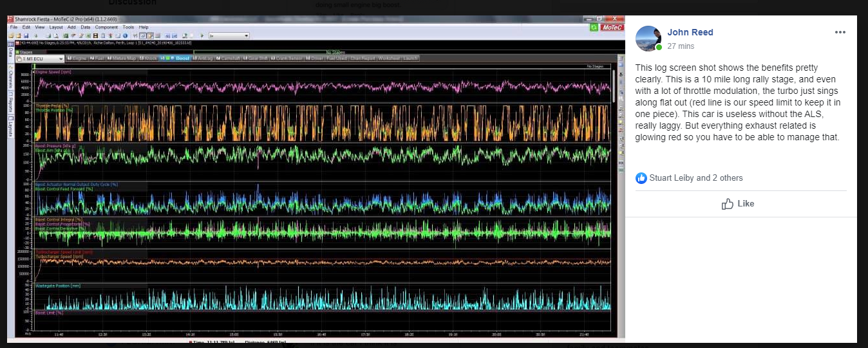868x348 pixels.
Task: Open the vertical Channels side panel tab
Action: coord(10,80)
